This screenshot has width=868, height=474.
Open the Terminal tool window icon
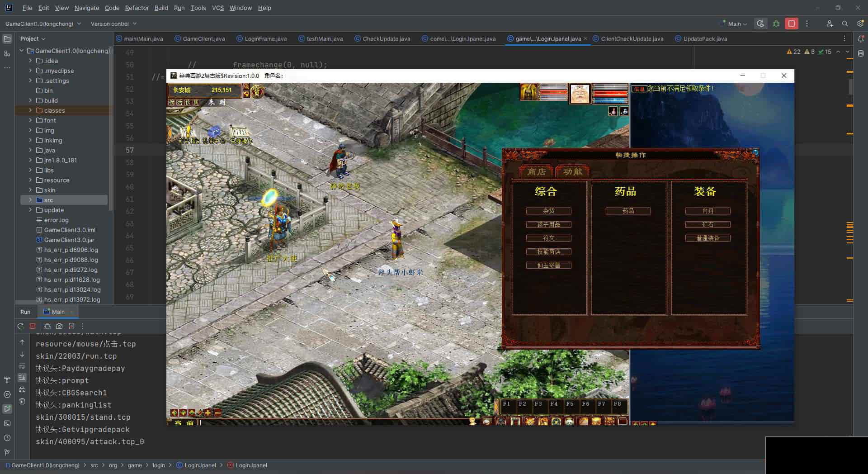tap(7, 423)
